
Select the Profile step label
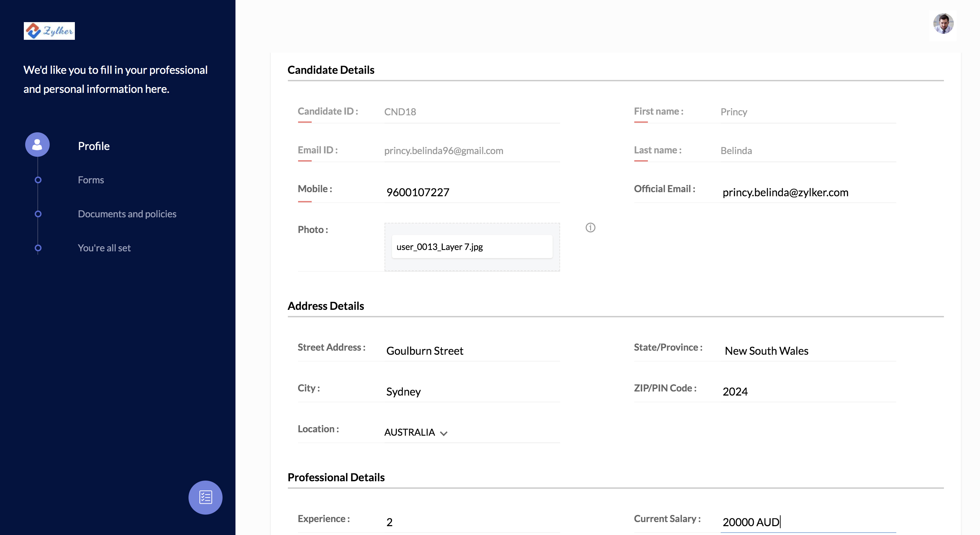94,146
